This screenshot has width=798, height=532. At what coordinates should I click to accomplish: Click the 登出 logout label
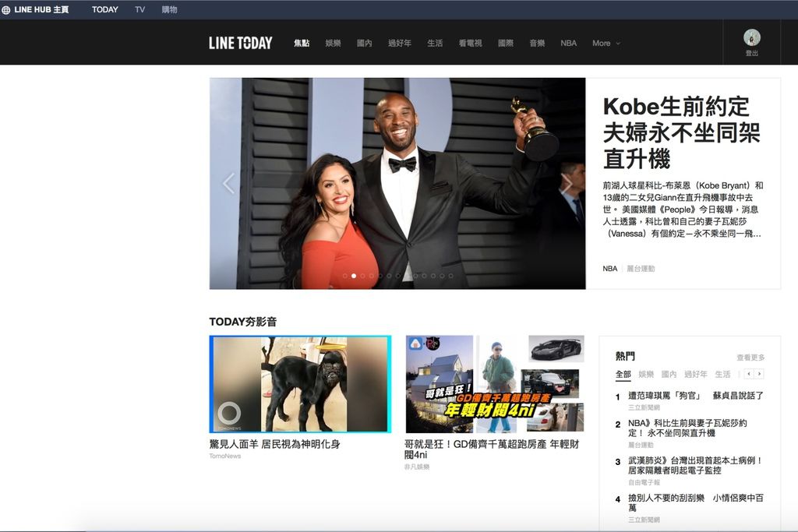click(752, 54)
